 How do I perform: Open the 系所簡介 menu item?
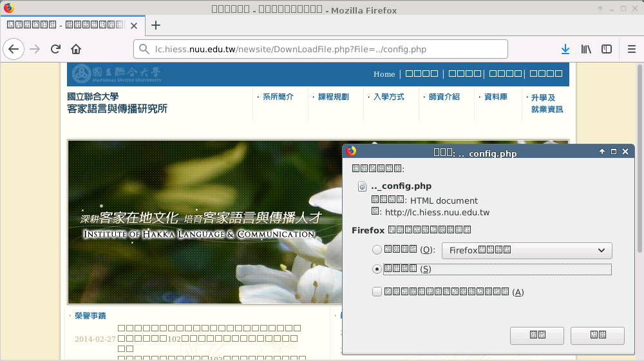click(x=278, y=97)
